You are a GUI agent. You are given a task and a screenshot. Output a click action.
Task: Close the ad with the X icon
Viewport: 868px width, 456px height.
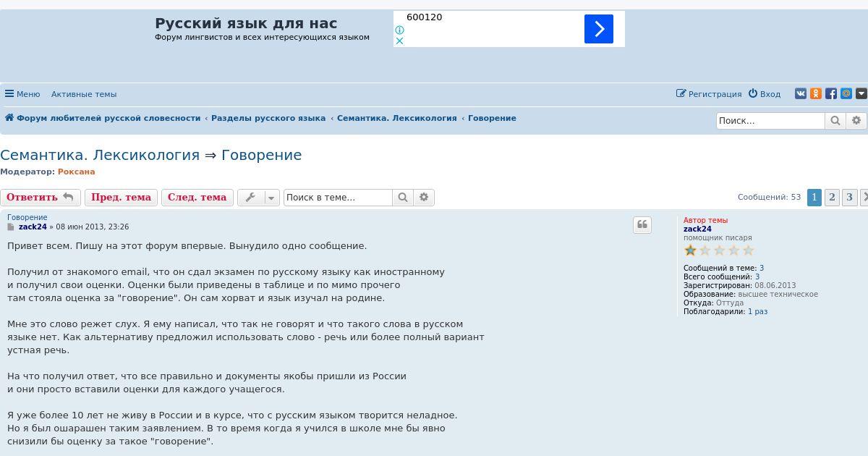point(399,41)
